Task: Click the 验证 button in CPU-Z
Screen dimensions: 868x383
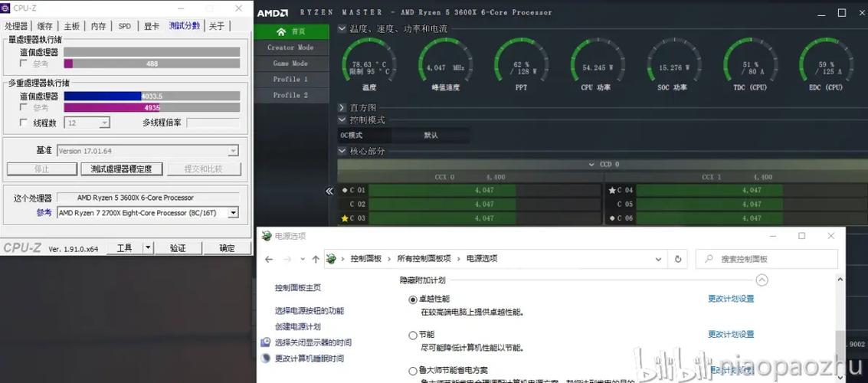Action: point(178,248)
